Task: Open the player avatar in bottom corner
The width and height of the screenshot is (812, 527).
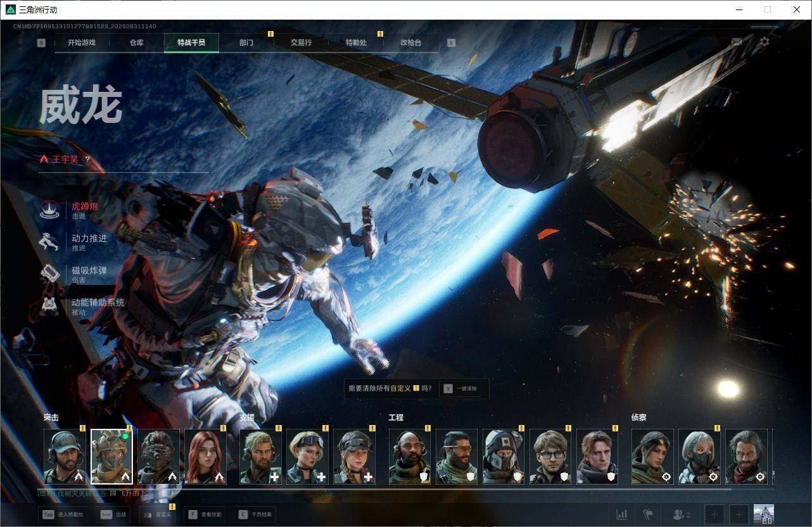Action: [x=763, y=514]
